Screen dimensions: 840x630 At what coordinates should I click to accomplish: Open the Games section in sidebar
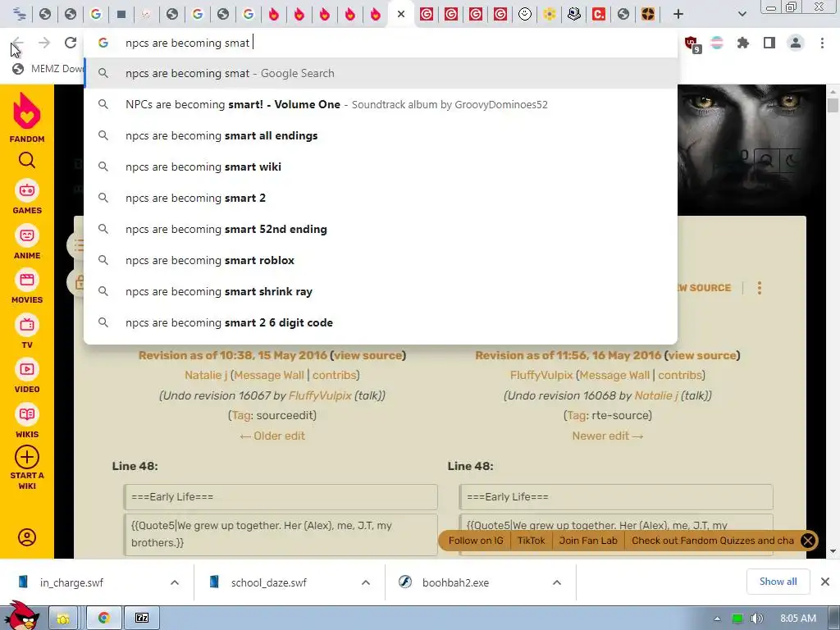[x=27, y=197]
